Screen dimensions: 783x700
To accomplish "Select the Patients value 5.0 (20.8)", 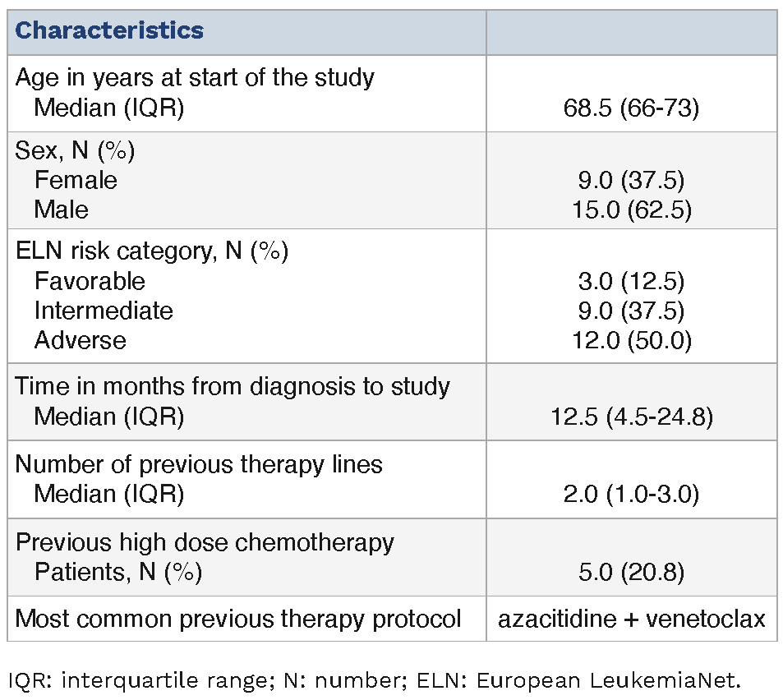I will click(631, 572).
